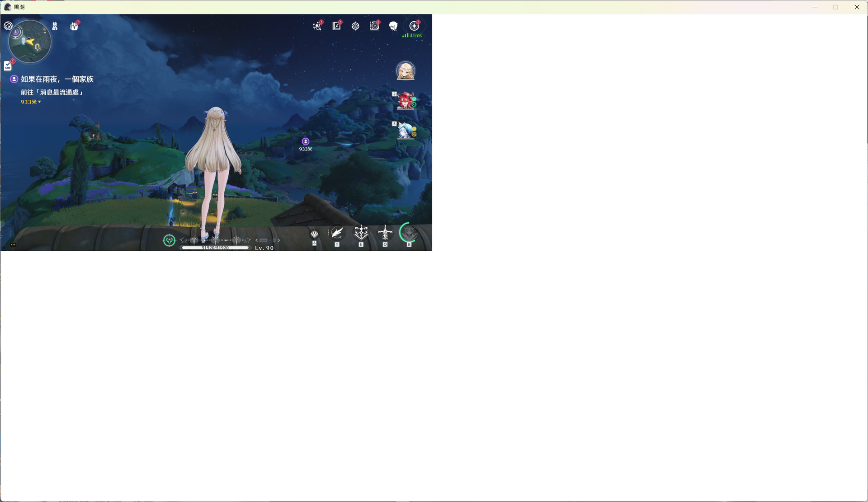
Task: Open the quest log checklist icon
Action: [8, 66]
